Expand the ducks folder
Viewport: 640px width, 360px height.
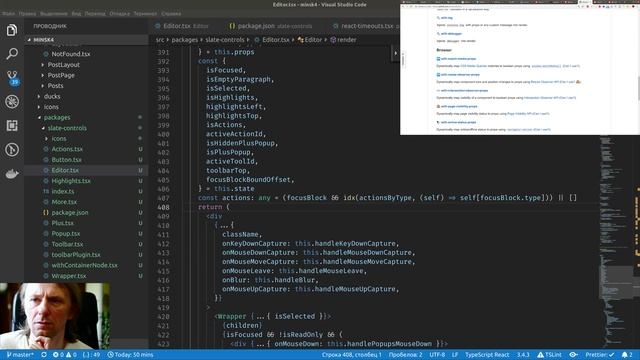click(52, 96)
